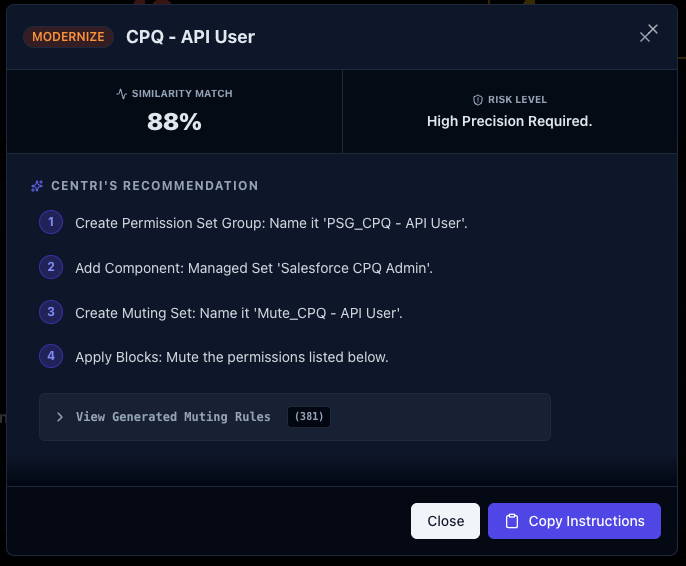Click the SIMILARITY MATCH label
Screen dimensions: 686x566
point(182,94)
